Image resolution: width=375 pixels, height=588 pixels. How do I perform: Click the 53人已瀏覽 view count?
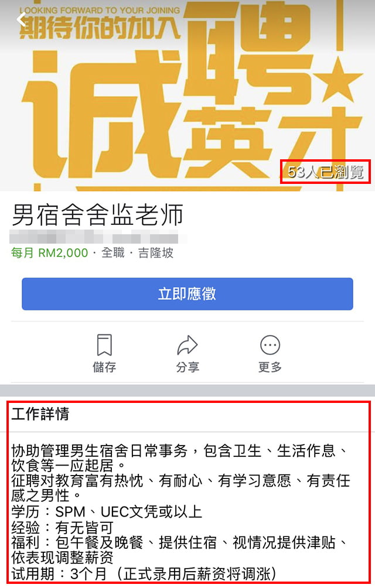click(325, 172)
